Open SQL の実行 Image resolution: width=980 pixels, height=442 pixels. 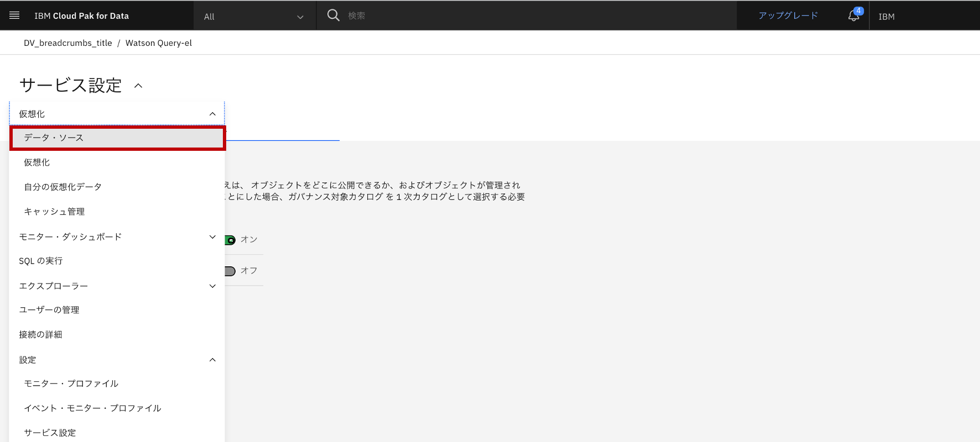pos(117,261)
